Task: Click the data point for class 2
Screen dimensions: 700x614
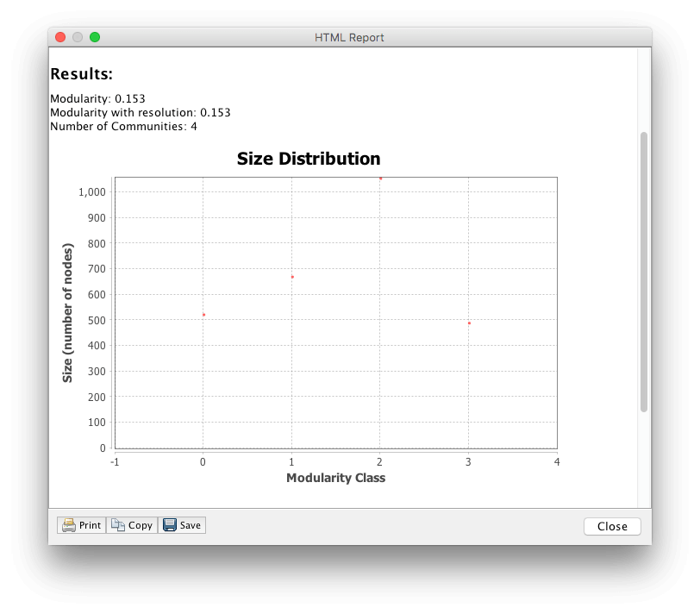Action: [381, 179]
